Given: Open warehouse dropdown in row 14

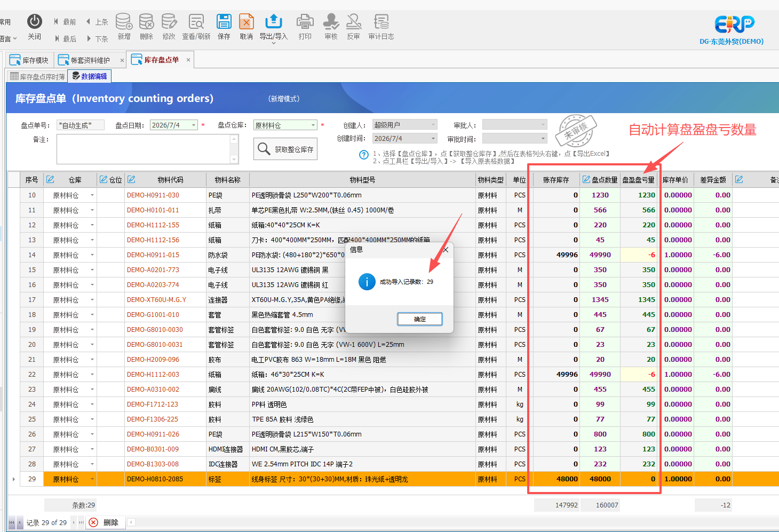Looking at the screenshot, I should (92, 255).
